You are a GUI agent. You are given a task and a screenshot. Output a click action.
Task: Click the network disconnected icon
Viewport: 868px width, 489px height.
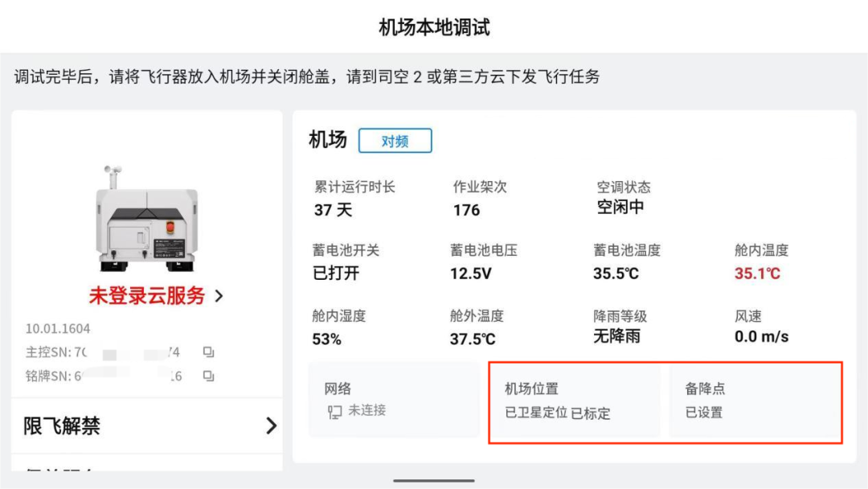(x=334, y=412)
